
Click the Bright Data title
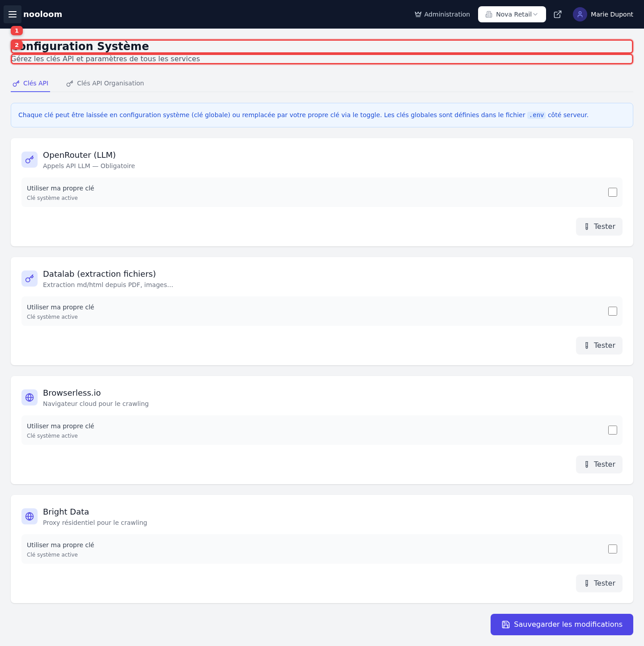click(x=66, y=512)
